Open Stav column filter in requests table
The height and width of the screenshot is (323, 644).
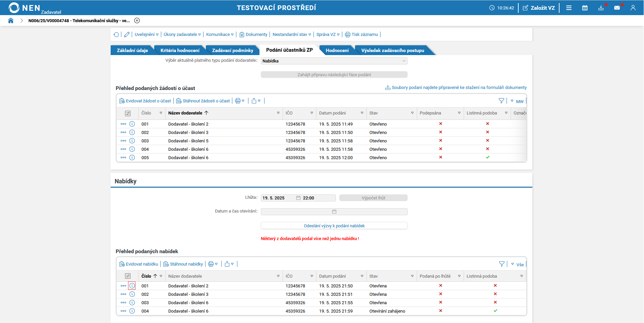[412, 113]
